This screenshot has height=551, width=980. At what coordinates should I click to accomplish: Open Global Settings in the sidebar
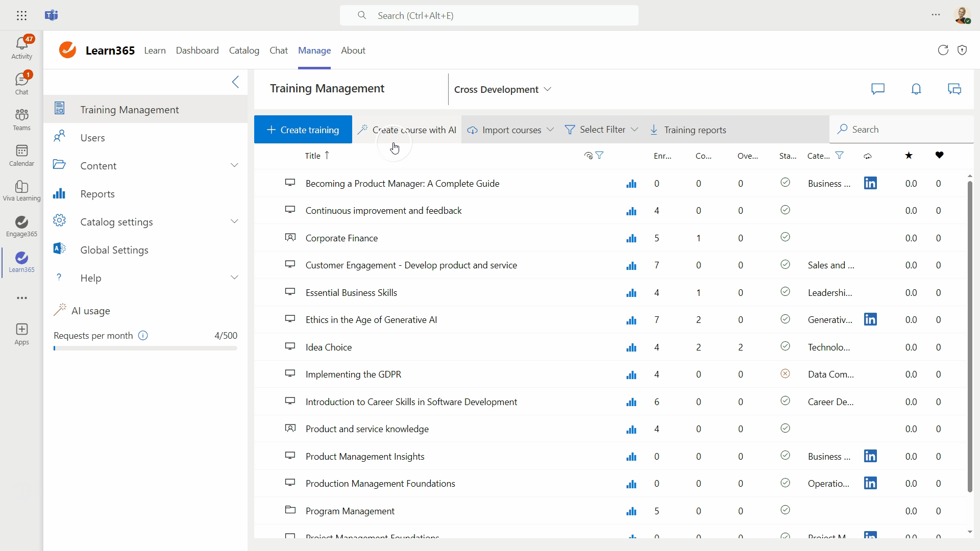coord(145,250)
